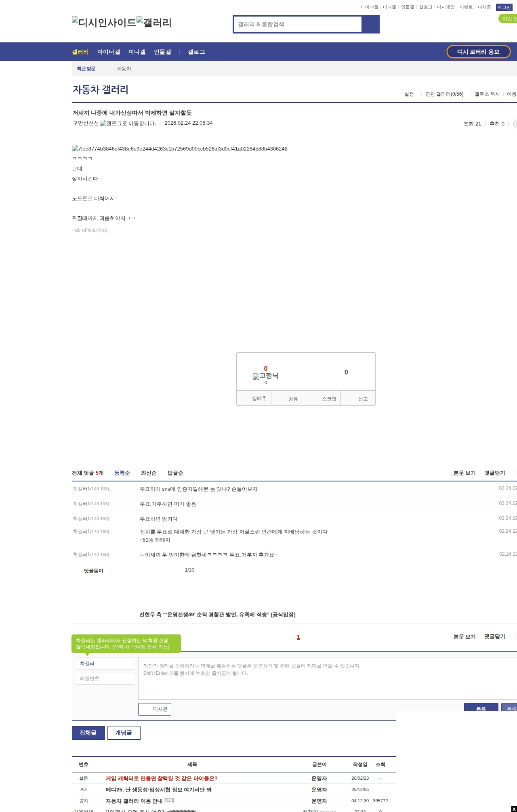Click the 디시 로터리 응모 button
This screenshot has width=517, height=812.
478,52
